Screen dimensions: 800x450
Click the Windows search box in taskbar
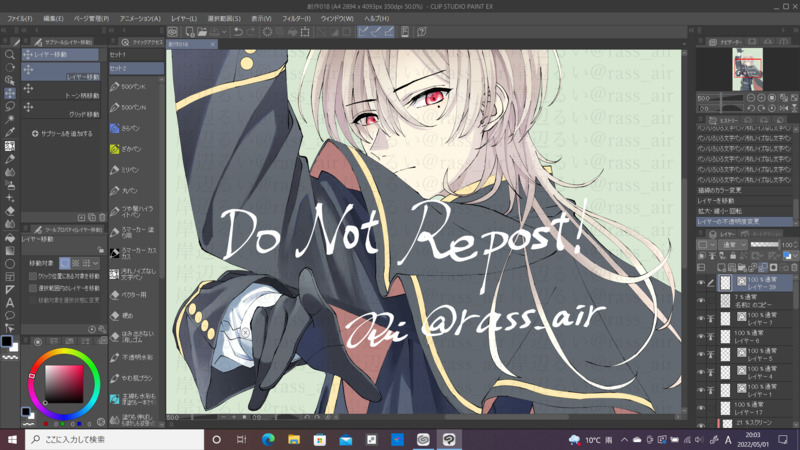(x=114, y=439)
